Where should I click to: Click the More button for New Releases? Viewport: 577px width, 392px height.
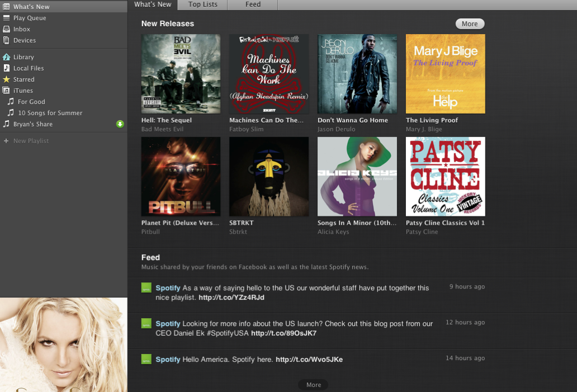point(470,23)
